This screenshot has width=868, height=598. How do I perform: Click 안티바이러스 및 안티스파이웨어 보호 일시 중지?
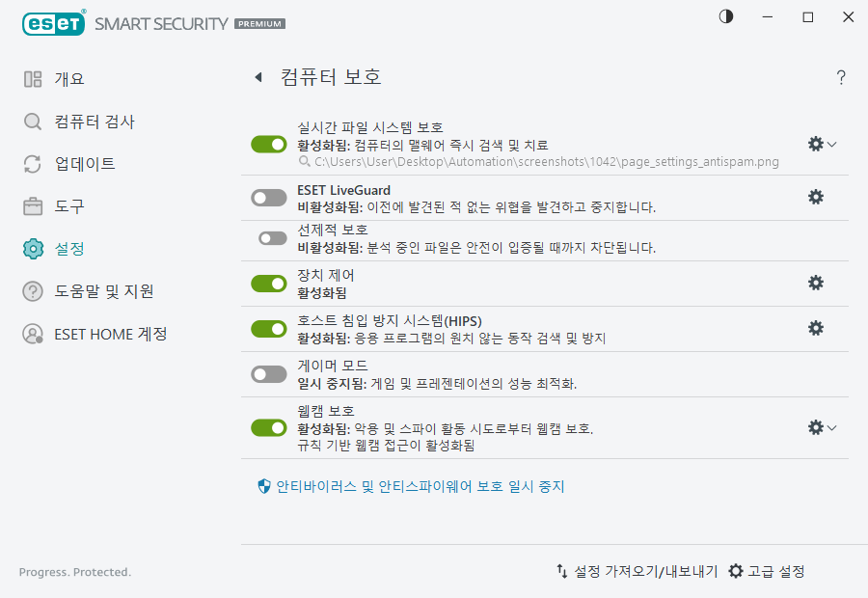tap(413, 486)
